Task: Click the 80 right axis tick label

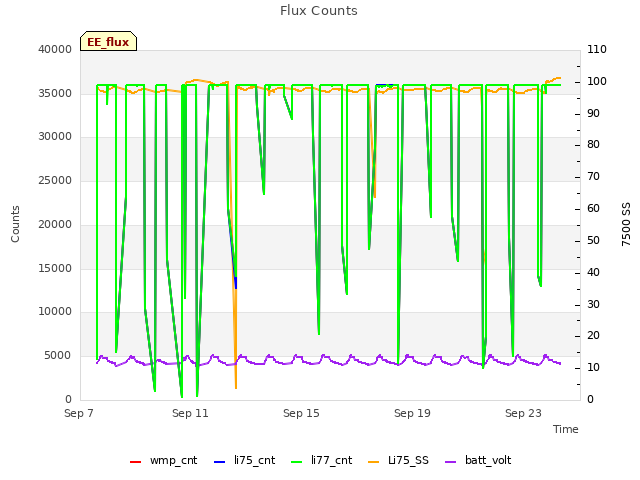Action: click(593, 145)
